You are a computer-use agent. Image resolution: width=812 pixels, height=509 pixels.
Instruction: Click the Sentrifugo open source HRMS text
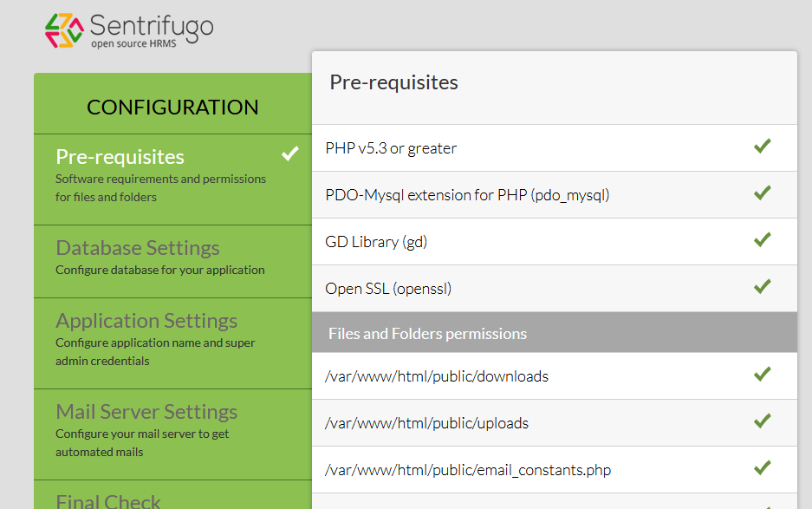[x=152, y=30]
